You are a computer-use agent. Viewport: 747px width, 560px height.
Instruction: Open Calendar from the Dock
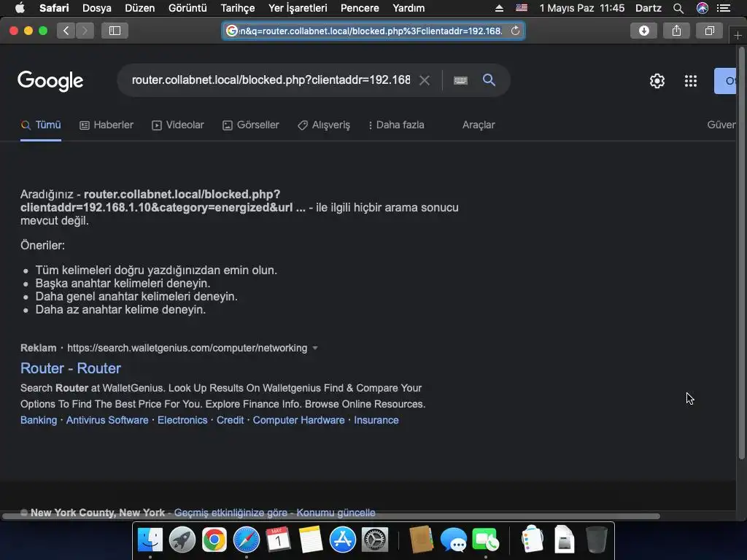(x=278, y=540)
